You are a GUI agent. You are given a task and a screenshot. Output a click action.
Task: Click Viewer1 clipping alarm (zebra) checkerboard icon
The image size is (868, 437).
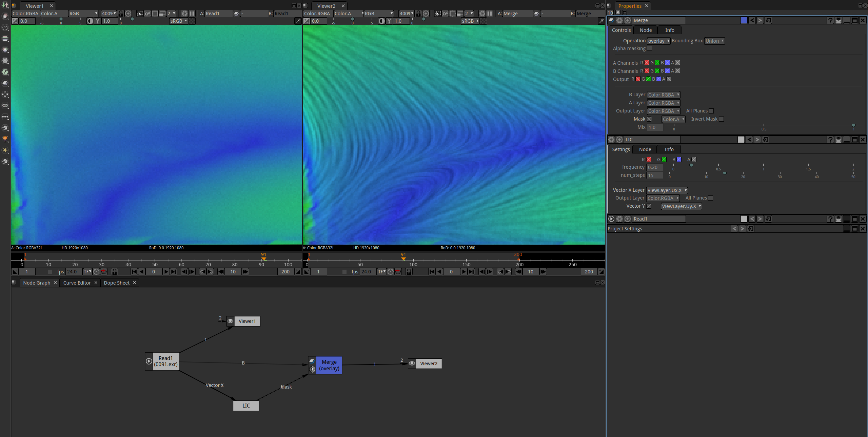[192, 21]
